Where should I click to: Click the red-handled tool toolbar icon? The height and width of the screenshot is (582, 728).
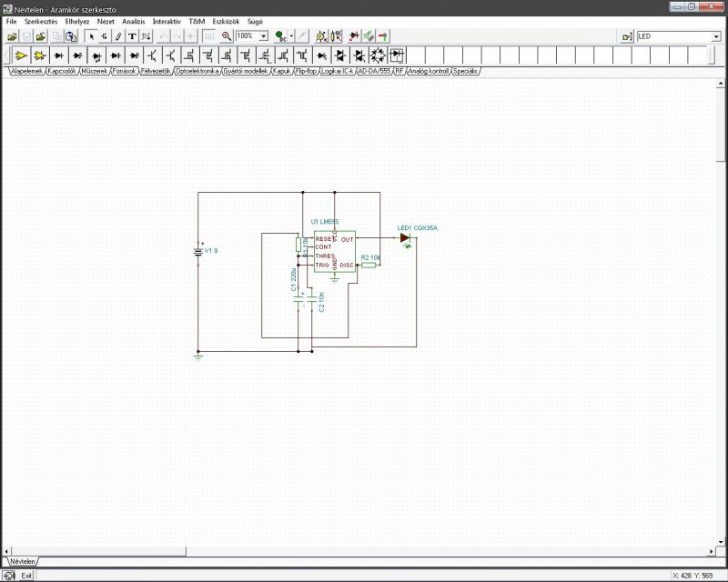click(x=382, y=36)
